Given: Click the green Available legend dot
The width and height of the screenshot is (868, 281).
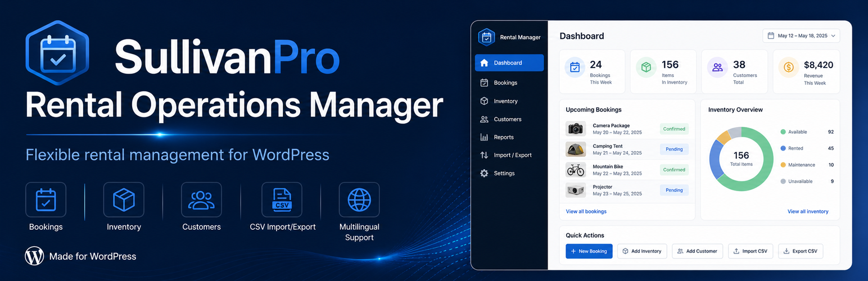Looking at the screenshot, I should (783, 132).
